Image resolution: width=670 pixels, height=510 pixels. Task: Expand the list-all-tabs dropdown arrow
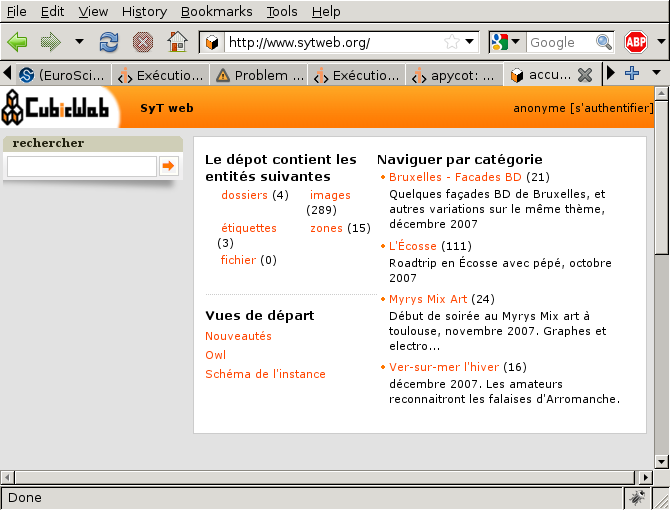(656, 74)
